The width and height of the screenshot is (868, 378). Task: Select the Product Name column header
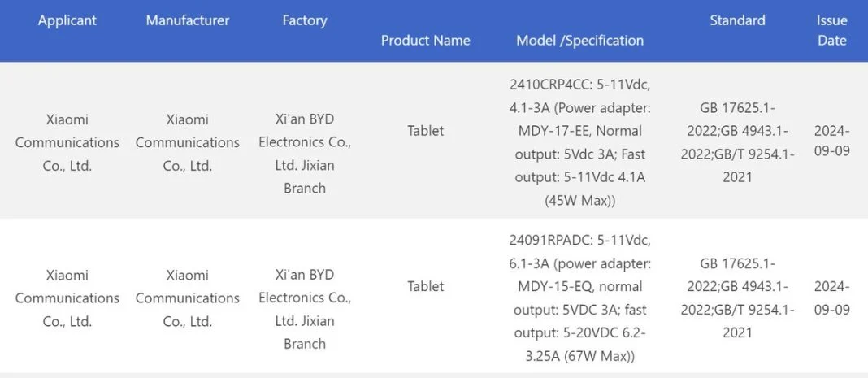tap(426, 41)
